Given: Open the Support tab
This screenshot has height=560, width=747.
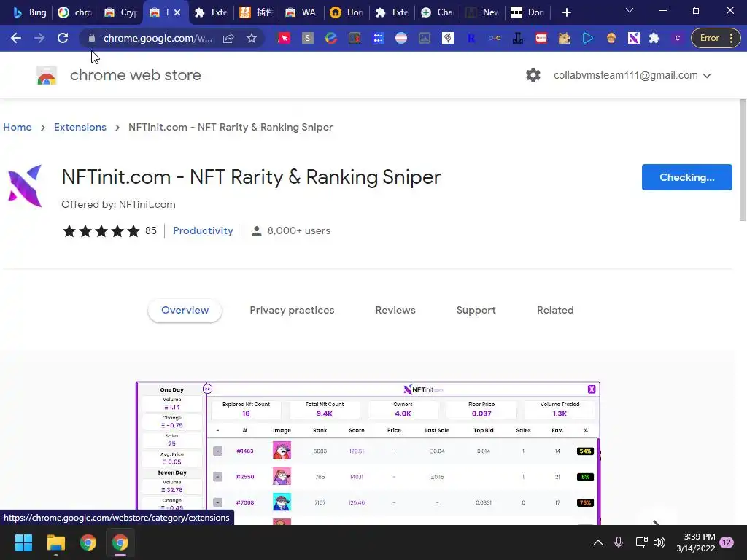Looking at the screenshot, I should 476,310.
